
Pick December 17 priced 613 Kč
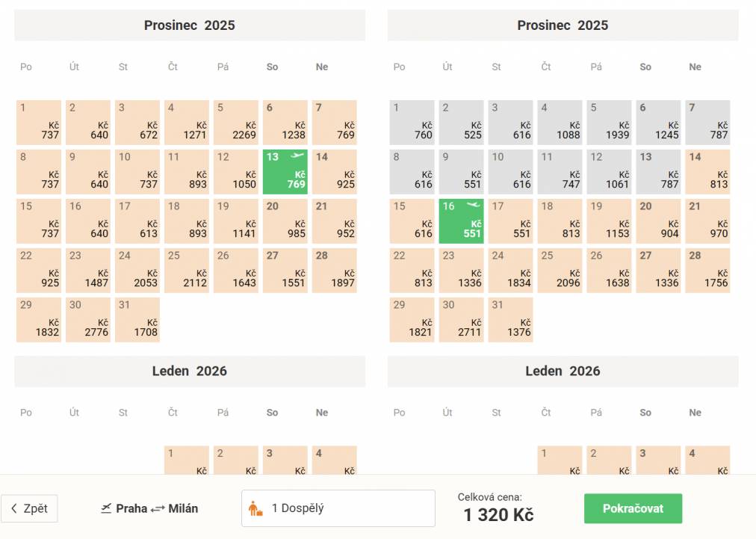[137, 221]
